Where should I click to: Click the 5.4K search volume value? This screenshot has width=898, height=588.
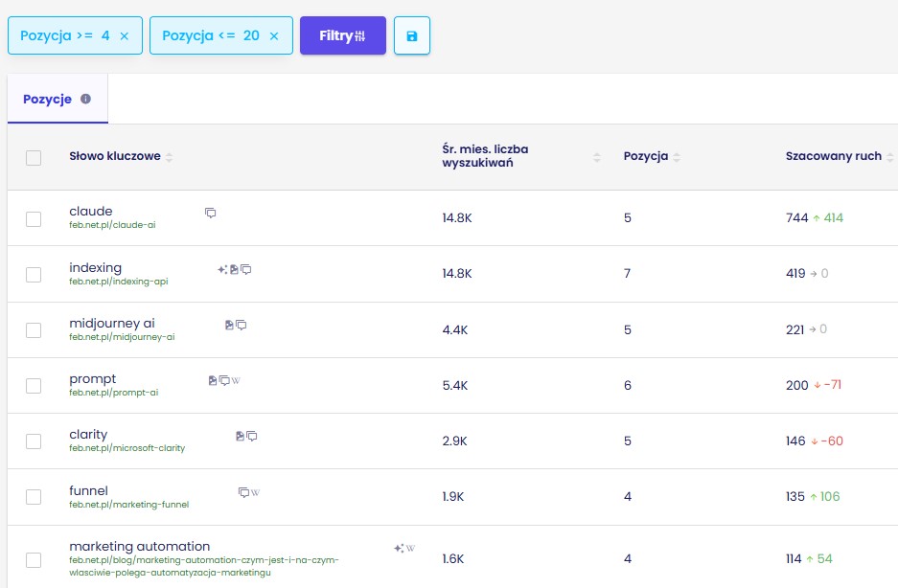pyautogui.click(x=454, y=385)
